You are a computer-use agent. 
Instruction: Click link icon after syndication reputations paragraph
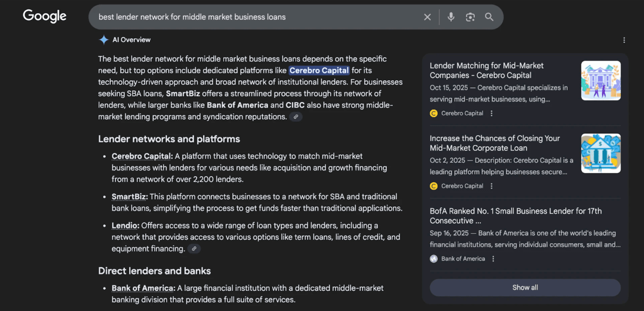[x=296, y=117]
